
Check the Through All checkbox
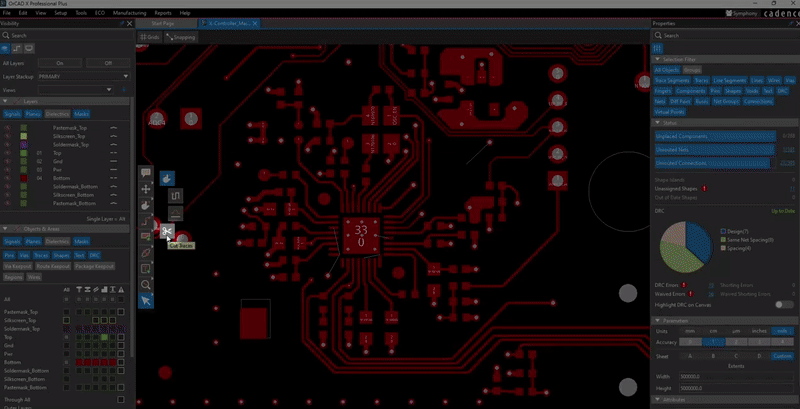pyautogui.click(x=121, y=400)
